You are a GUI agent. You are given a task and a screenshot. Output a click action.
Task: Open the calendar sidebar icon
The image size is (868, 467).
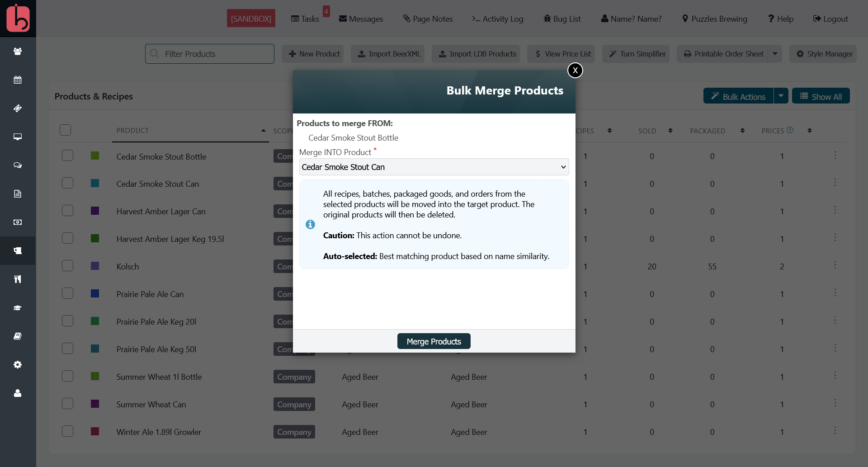click(x=18, y=80)
